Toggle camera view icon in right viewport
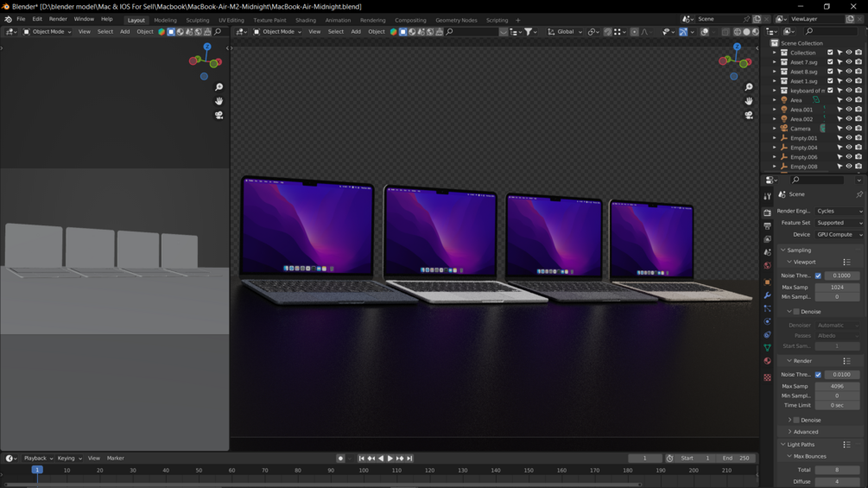The height and width of the screenshot is (488, 868). [749, 115]
